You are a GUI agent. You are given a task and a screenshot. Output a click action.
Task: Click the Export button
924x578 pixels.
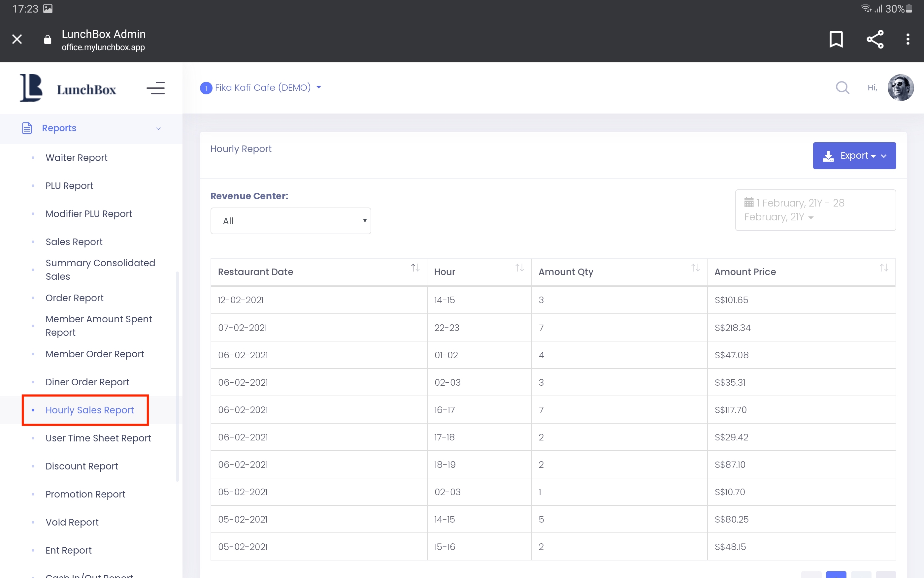[x=854, y=156]
